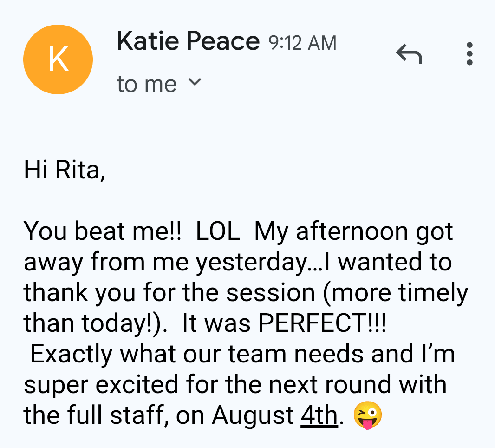
Task: Click the 'Hi Rita,' greeting line
Action: click(x=65, y=170)
